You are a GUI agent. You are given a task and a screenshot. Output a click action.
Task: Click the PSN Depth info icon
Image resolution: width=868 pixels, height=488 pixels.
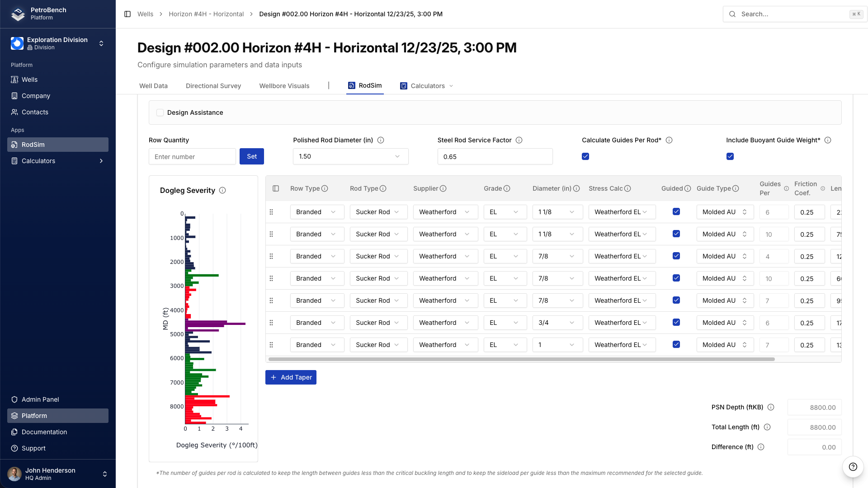(x=771, y=407)
